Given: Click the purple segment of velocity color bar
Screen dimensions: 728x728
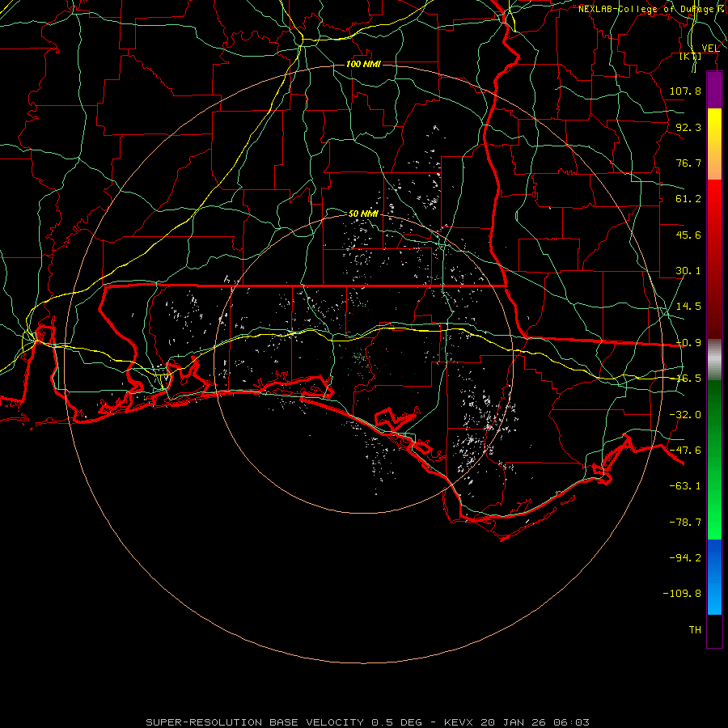Looking at the screenshot, I should point(714,91).
